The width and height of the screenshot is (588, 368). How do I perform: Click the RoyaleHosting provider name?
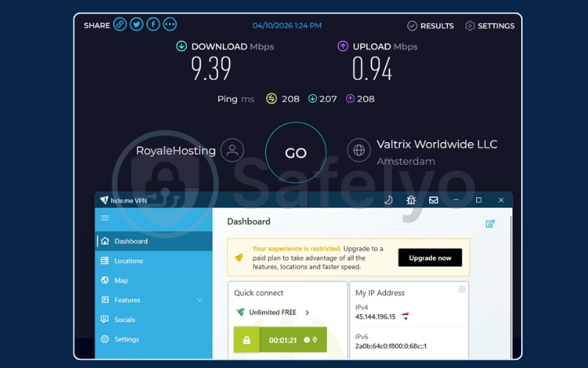click(176, 151)
